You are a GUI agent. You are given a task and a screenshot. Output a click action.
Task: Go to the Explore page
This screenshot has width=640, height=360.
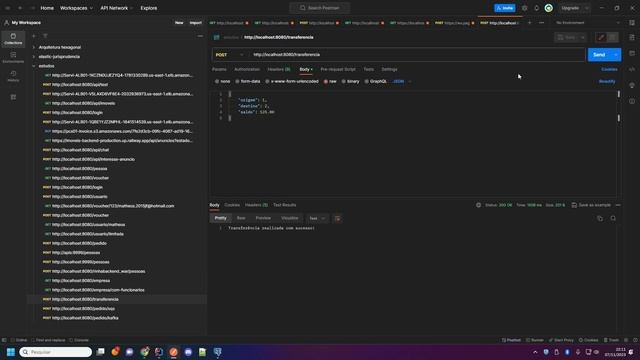(149, 8)
